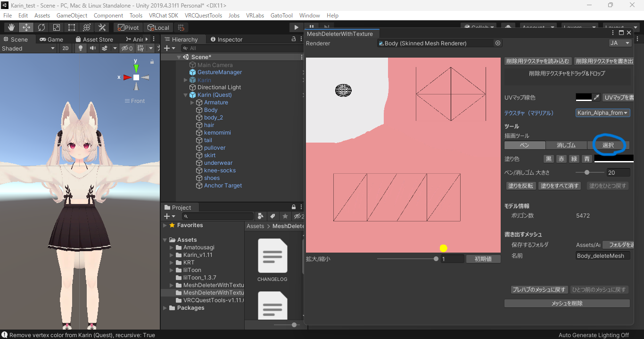644x339 pixels.
Task: Click the 名前 Body_deleteMesh name field
Action: pos(603,255)
